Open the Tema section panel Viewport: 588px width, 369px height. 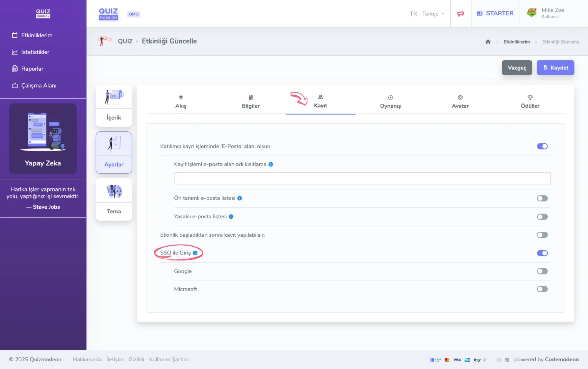114,200
